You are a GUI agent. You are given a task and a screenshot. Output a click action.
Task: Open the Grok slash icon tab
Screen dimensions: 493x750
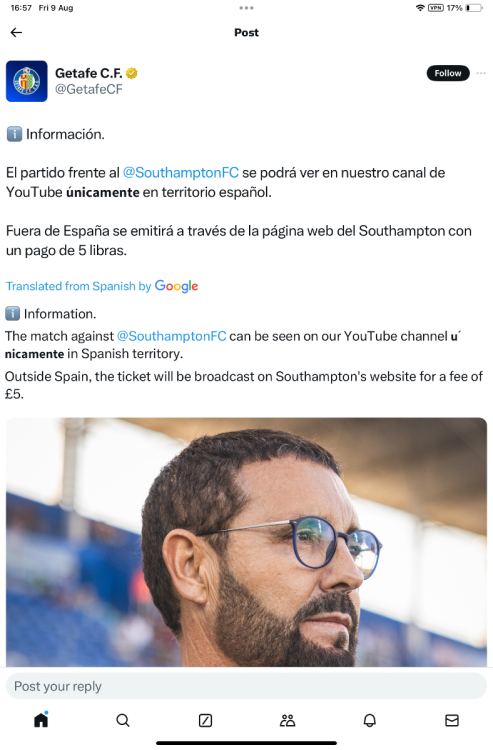pyautogui.click(x=205, y=720)
